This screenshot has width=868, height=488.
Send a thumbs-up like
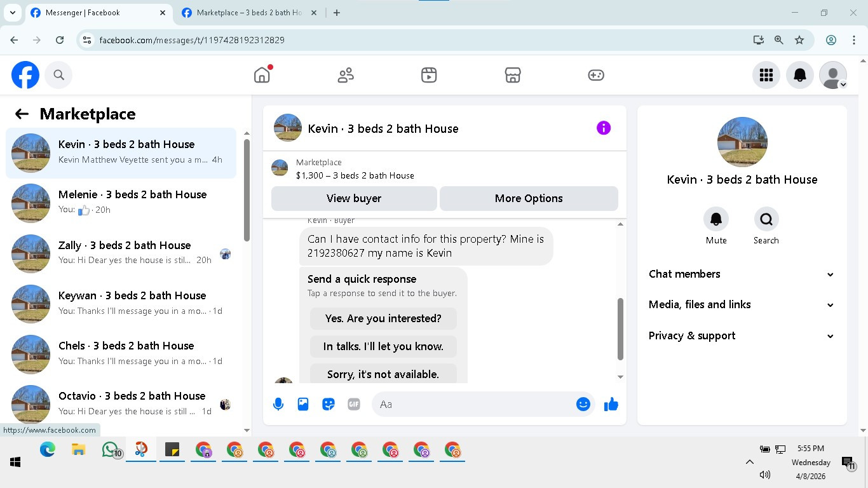coord(611,404)
